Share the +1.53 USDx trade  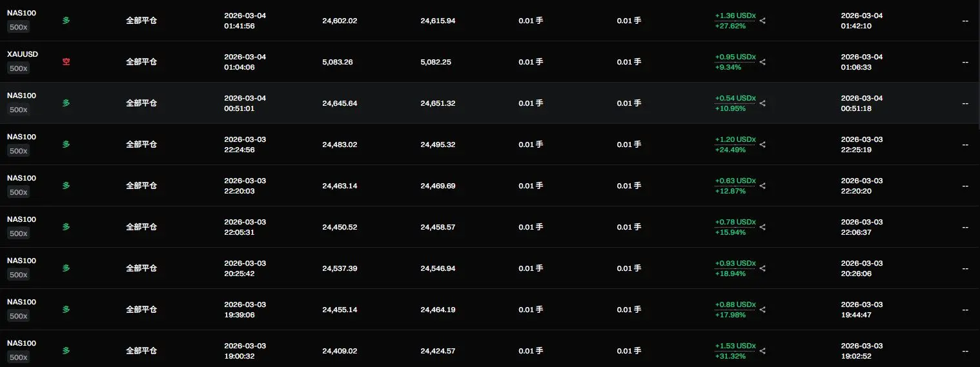[762, 351]
